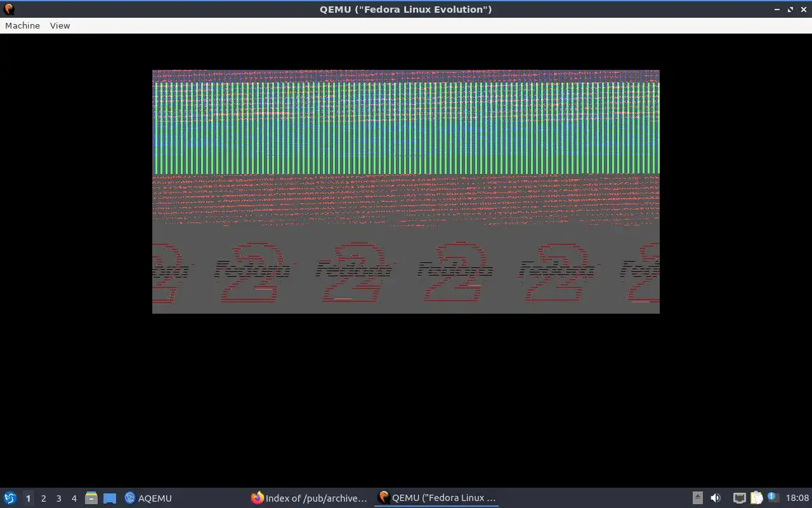Switch to workspace 3
The image size is (812, 508).
pos(58,498)
